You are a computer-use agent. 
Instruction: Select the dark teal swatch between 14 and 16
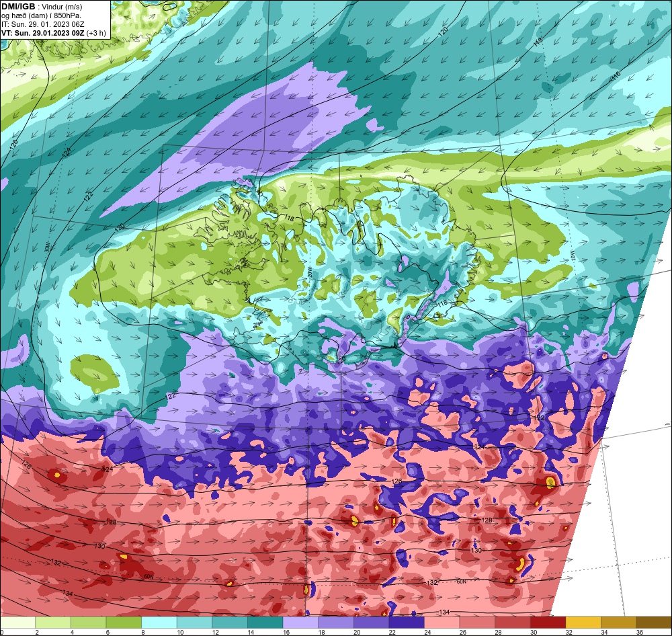tap(265, 623)
